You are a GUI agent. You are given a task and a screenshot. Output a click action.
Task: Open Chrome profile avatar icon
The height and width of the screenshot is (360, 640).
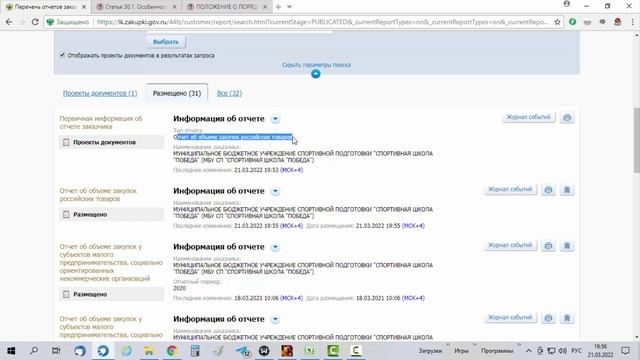567,4
